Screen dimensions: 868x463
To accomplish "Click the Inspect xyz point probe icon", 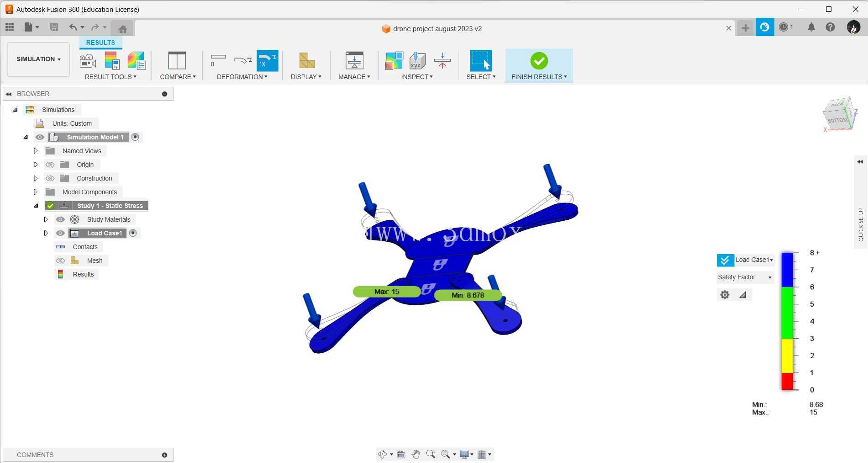I will click(x=417, y=60).
